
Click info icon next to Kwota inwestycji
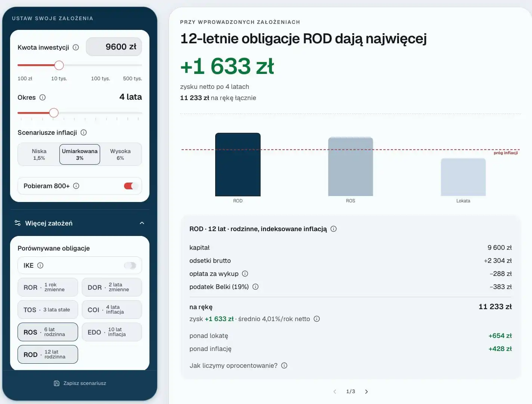pyautogui.click(x=76, y=47)
